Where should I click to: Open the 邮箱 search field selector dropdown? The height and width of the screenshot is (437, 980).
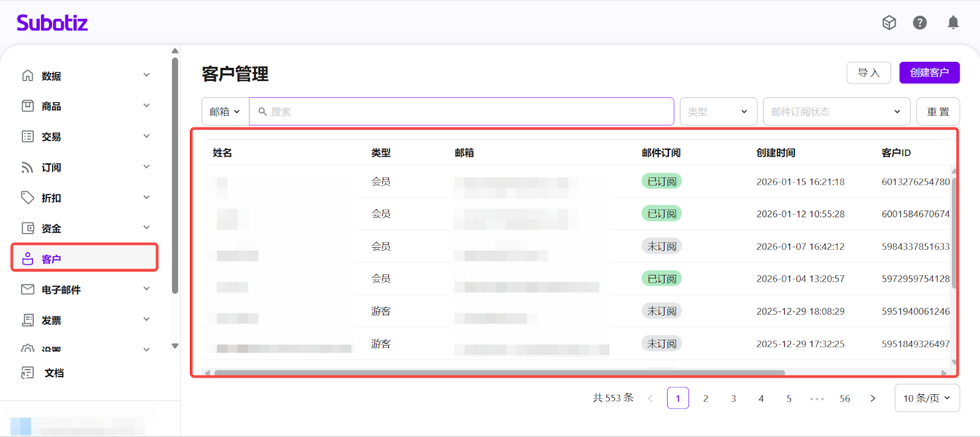(225, 111)
